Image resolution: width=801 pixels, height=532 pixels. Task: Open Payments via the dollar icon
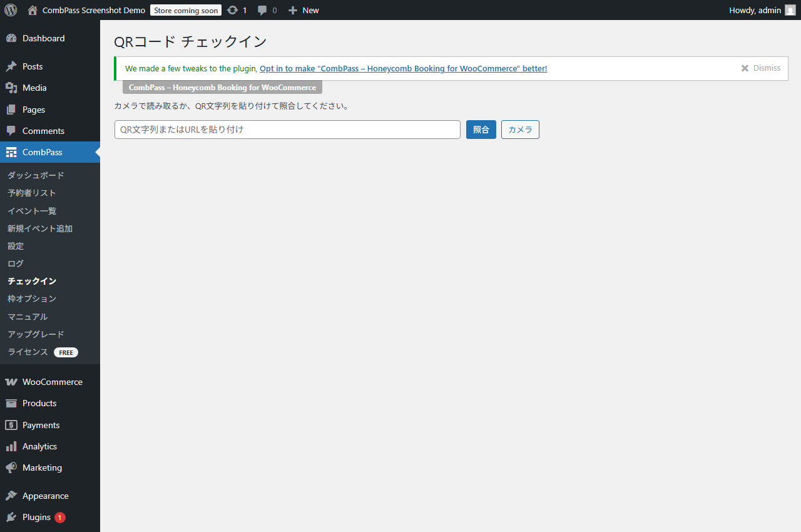coord(13,425)
